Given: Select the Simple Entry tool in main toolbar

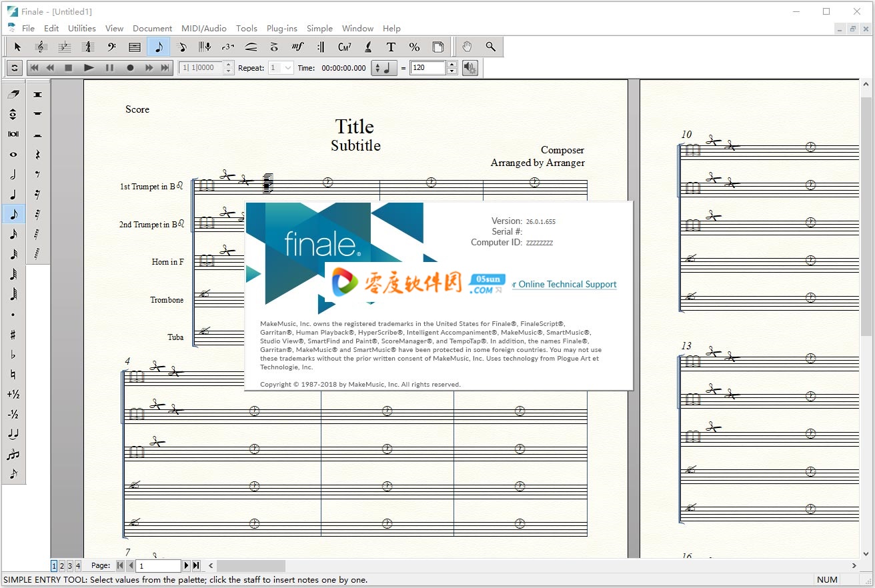Looking at the screenshot, I should (x=158, y=47).
